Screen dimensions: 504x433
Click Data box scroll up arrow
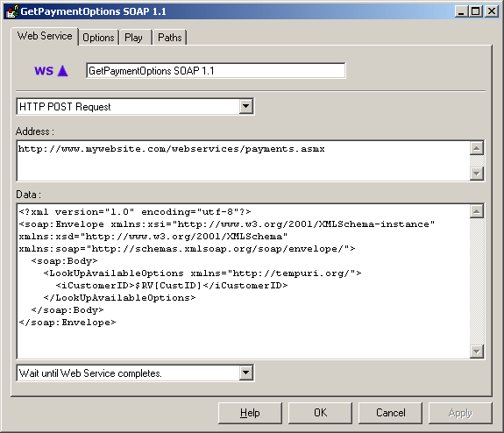pos(477,211)
